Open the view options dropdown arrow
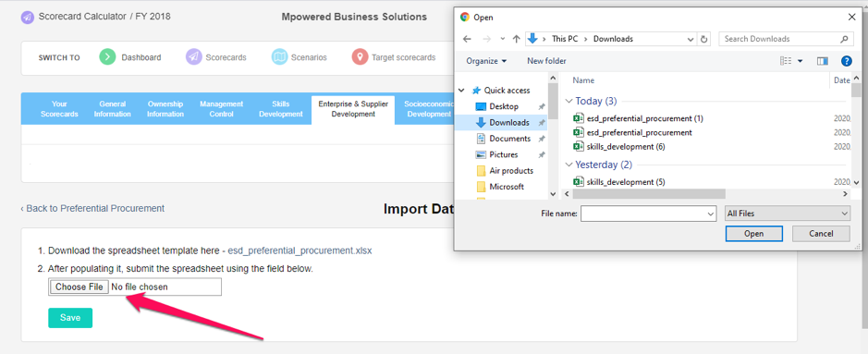This screenshot has height=354, width=868. click(800, 61)
